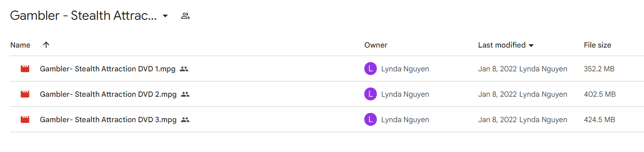Open the folder title dropdown arrow

pyautogui.click(x=165, y=16)
